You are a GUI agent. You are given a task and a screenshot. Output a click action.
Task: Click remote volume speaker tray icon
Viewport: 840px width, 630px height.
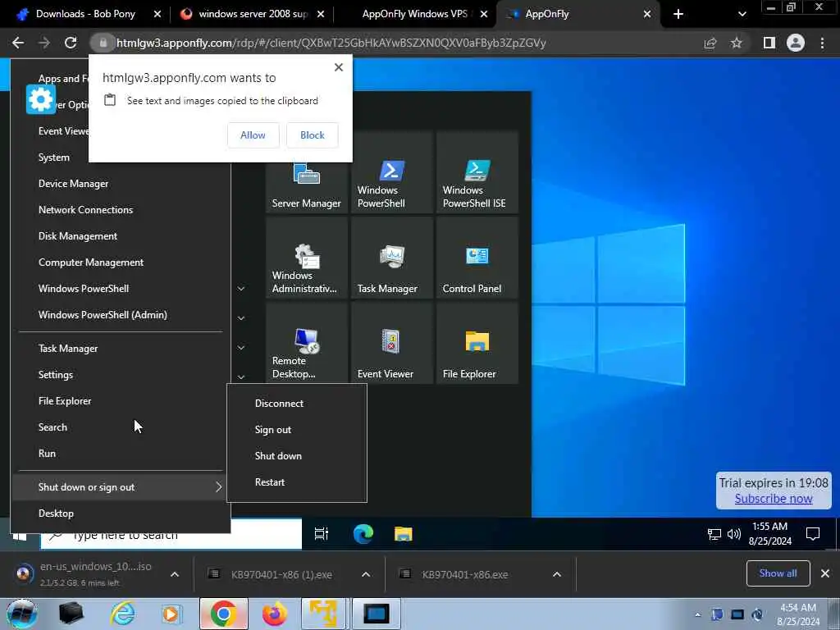(x=734, y=534)
